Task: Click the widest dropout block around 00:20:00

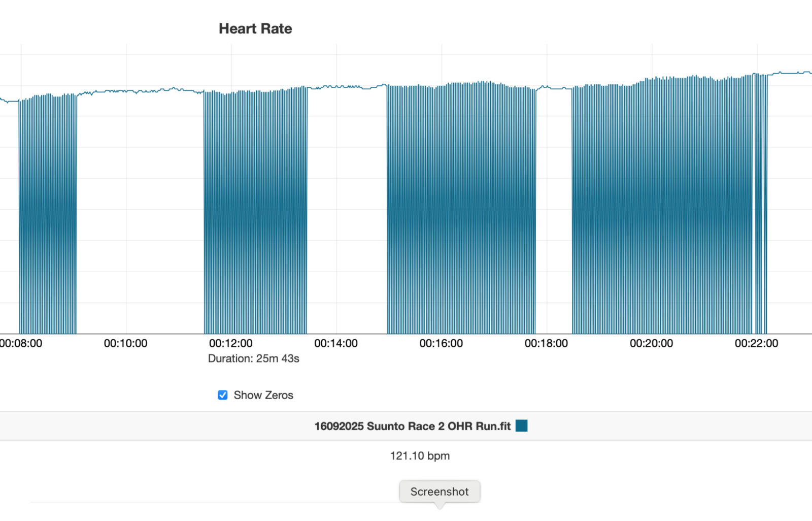Action: pos(662,213)
